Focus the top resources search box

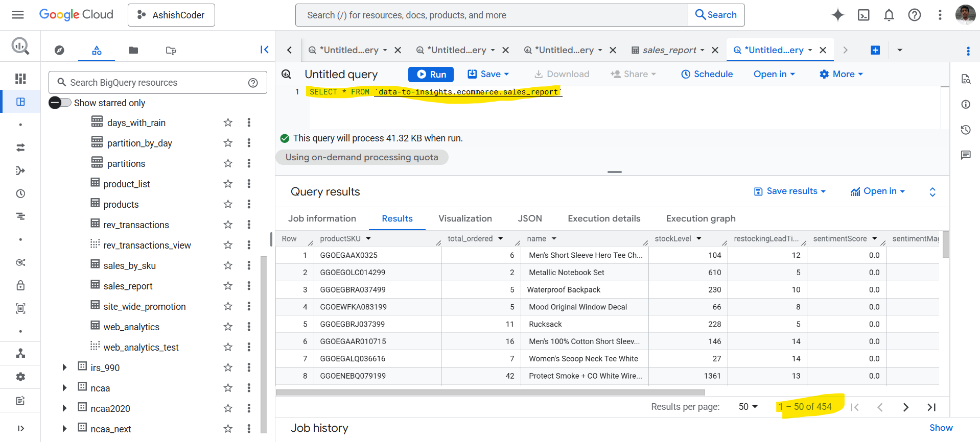tap(492, 15)
